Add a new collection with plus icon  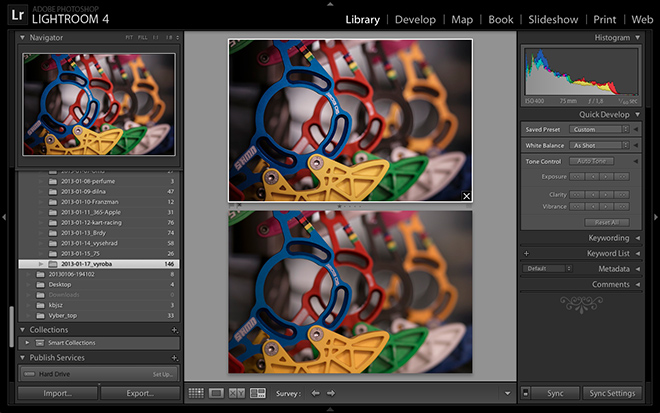pos(174,330)
